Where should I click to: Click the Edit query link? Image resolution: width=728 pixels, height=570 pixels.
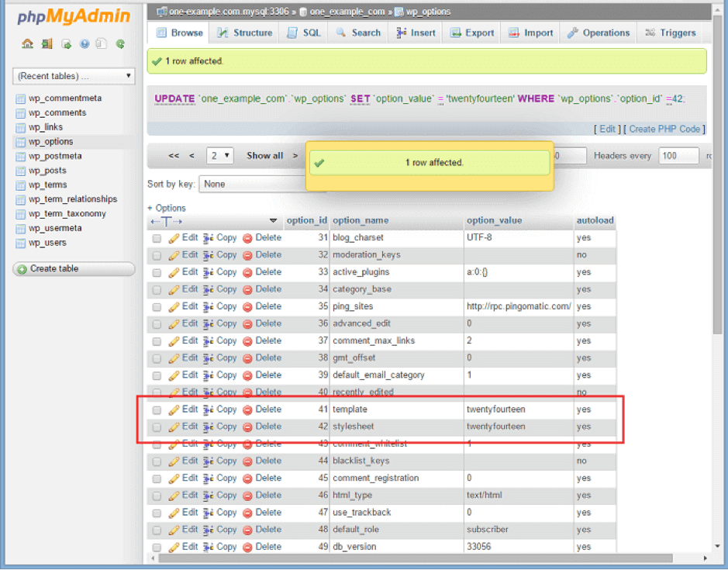tap(607, 130)
